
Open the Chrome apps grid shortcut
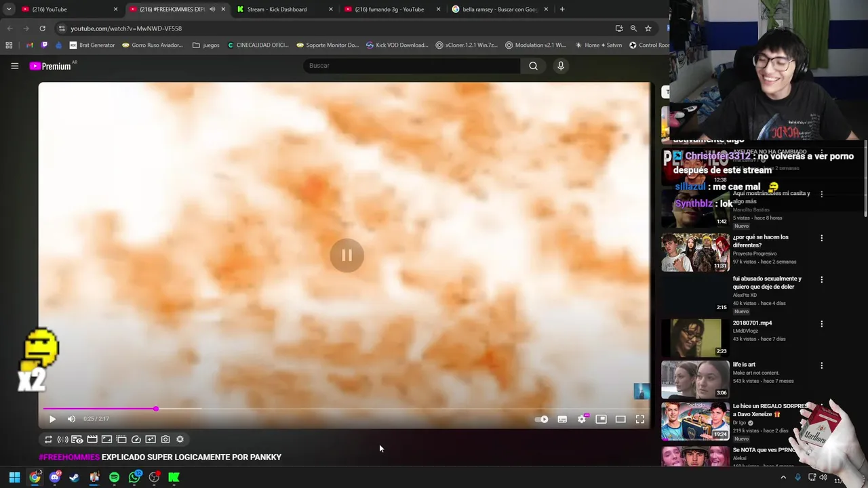pos(9,45)
